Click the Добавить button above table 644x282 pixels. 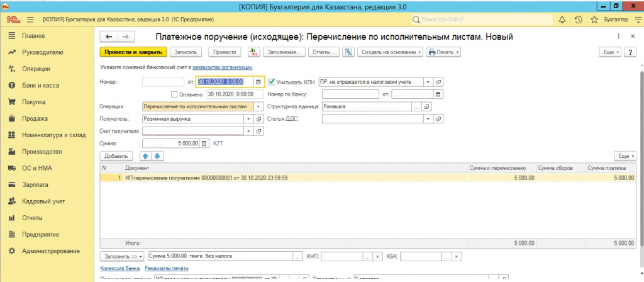[116, 156]
